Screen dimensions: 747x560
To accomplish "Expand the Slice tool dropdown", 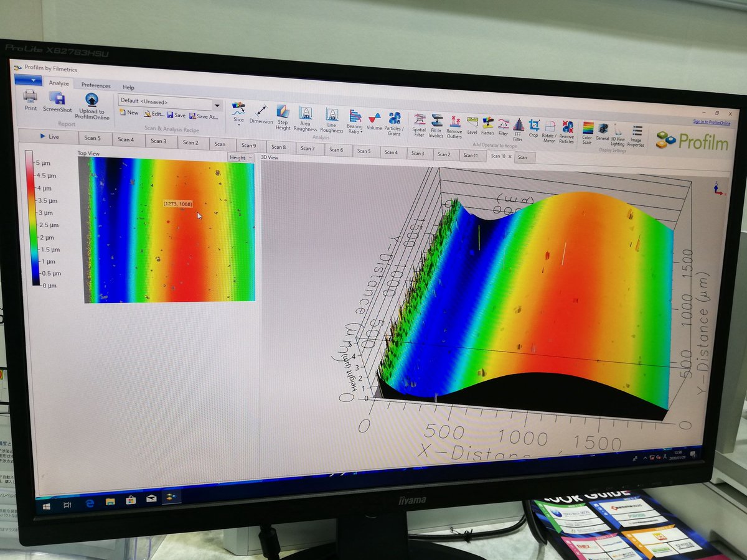I will (238, 125).
